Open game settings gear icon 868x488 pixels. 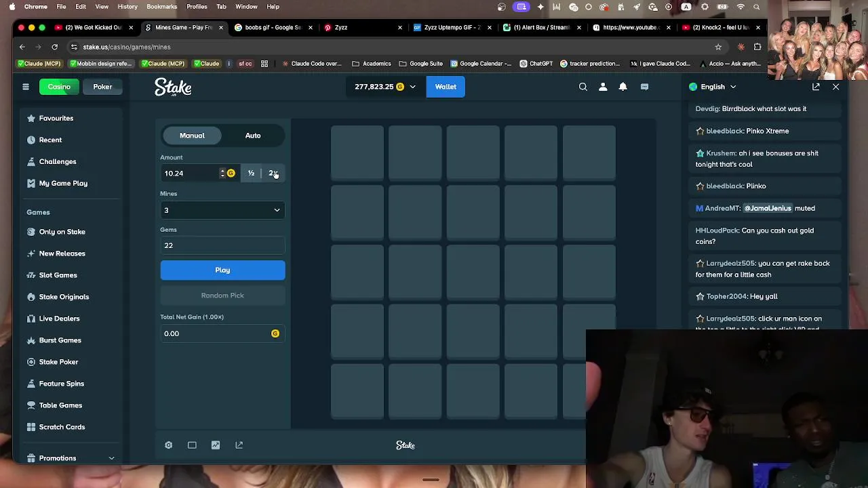[168, 445]
